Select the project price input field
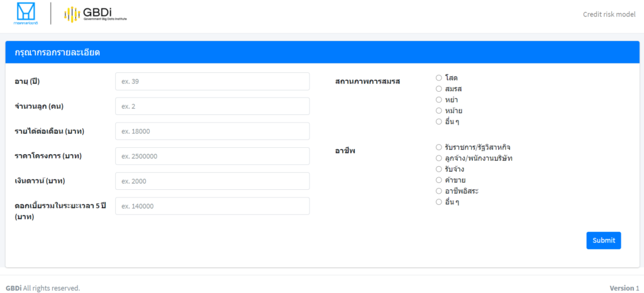This screenshot has width=644, height=293. (212, 156)
